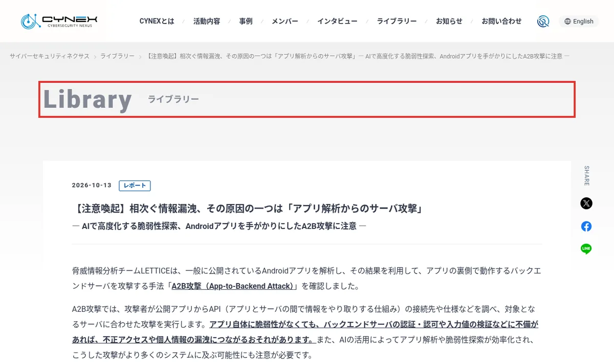Go to the お問い合わせ page
614x364 pixels.
point(501,21)
